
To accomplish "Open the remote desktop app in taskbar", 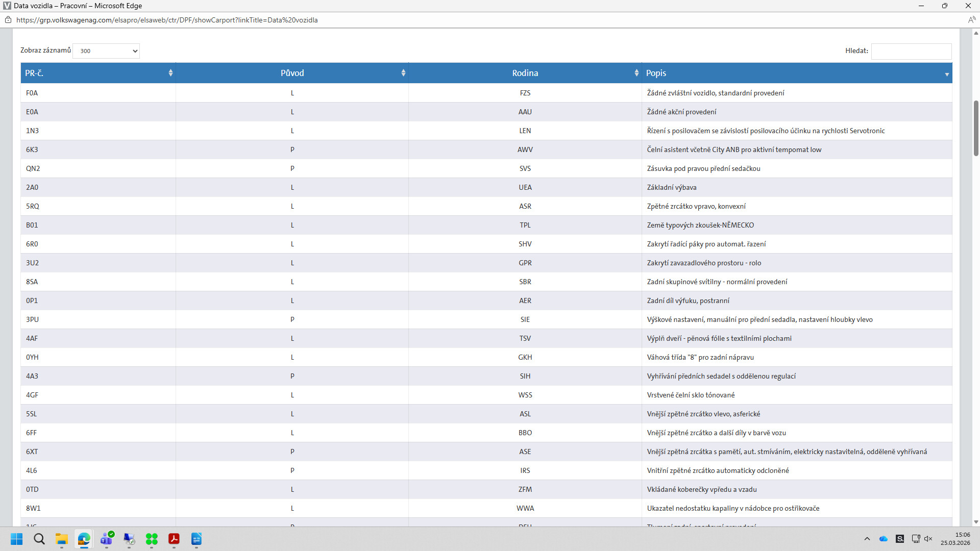I will [129, 539].
